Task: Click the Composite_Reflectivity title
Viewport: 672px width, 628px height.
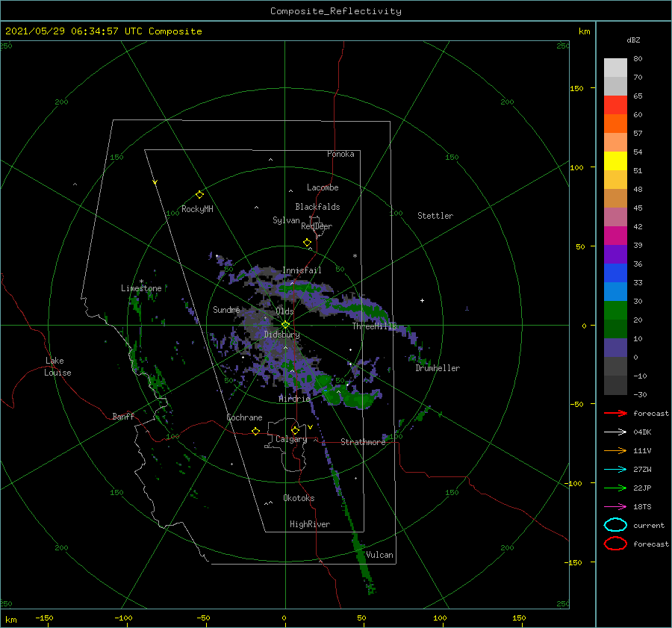Action: (x=336, y=11)
